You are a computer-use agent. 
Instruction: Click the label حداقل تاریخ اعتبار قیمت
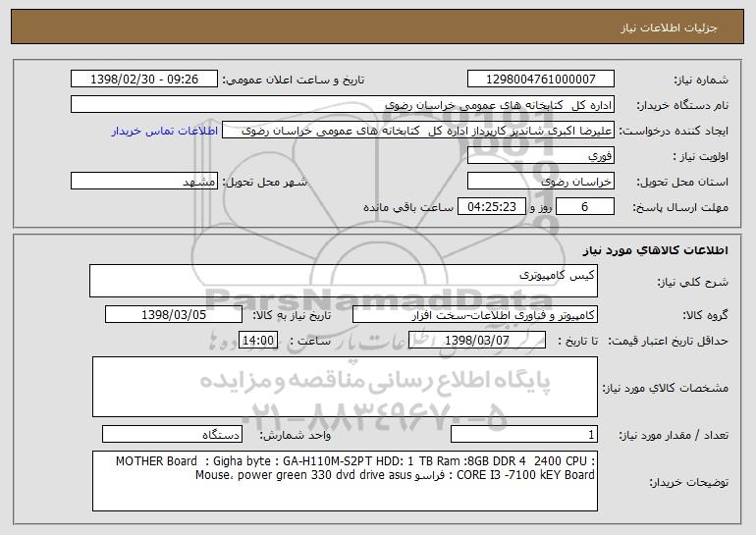[x=669, y=341]
